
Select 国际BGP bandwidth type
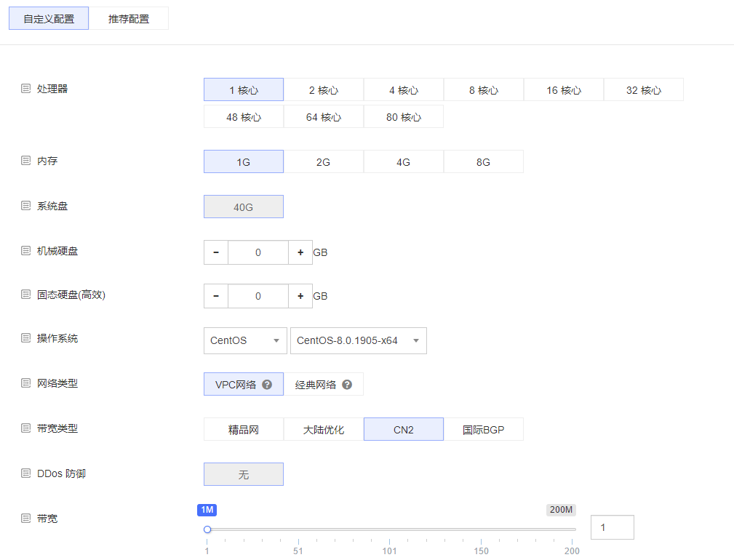(483, 430)
